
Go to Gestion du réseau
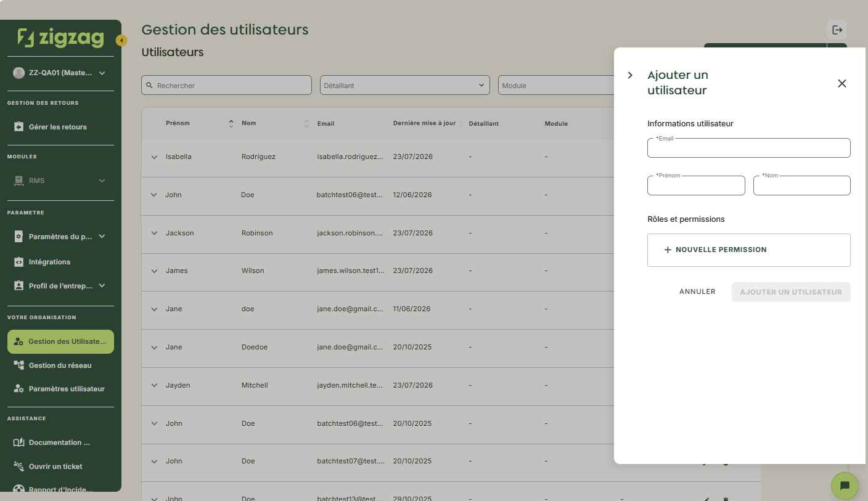[x=60, y=365]
